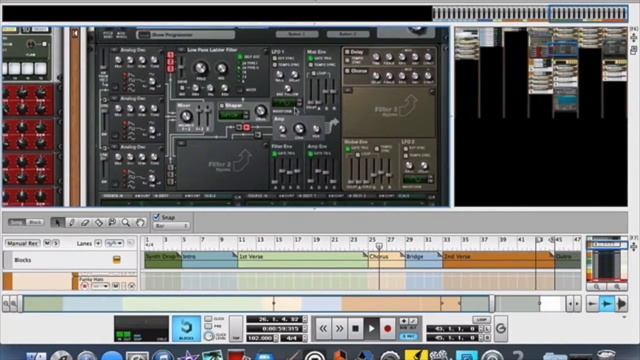Click the Filter Freq knob on Low Pass Ladder Filter
Image resolution: width=640 pixels, height=360 pixels.
(201, 68)
